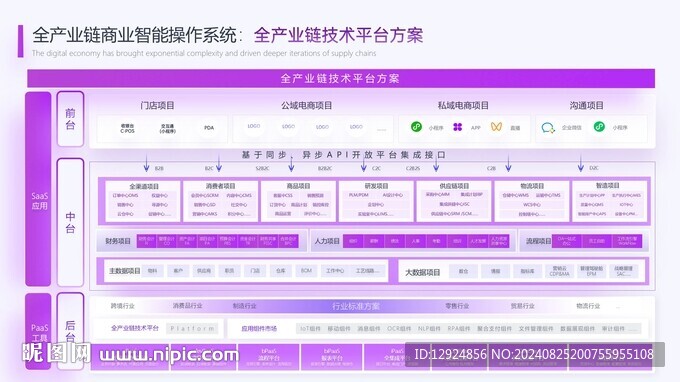Open the 消费者项目 card
Image resolution: width=680 pixels, height=382 pixels.
(x=221, y=201)
